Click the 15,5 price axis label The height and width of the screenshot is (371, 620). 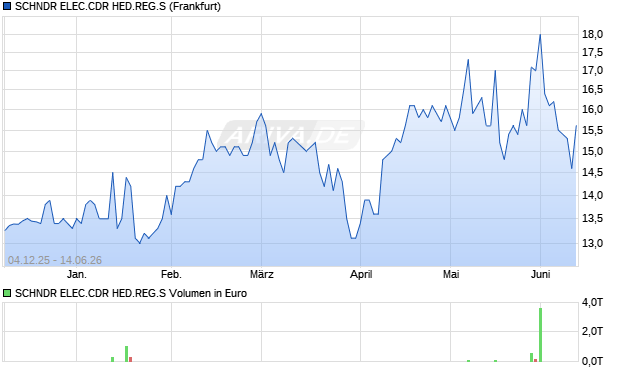(592, 131)
